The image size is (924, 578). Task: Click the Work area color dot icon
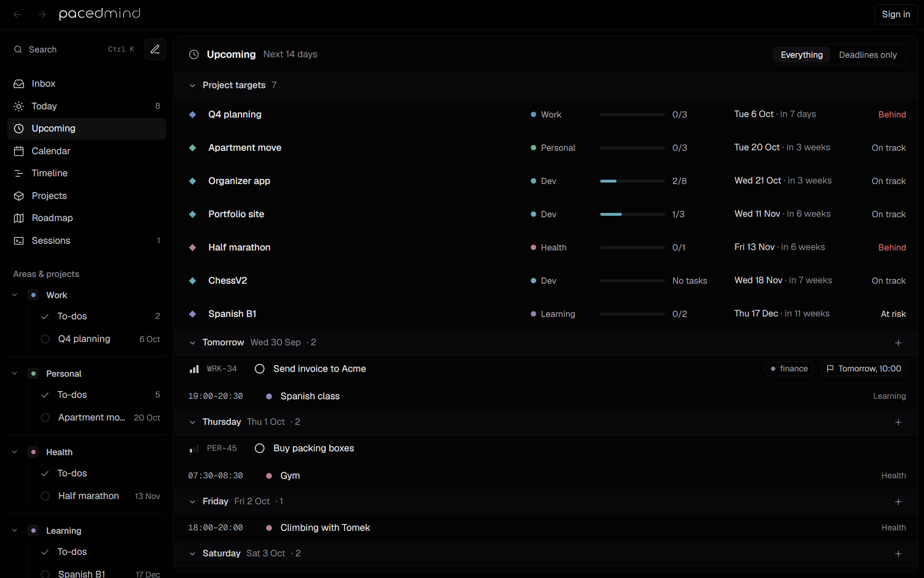[33, 295]
